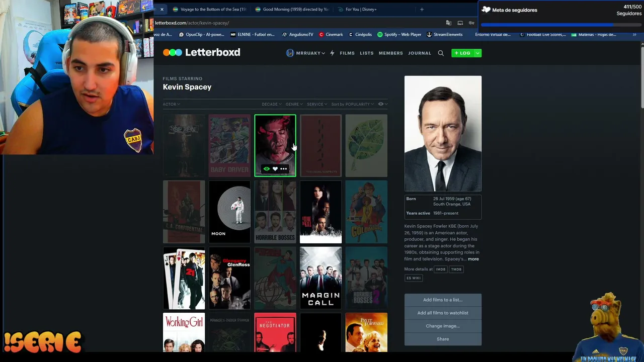Image resolution: width=644 pixels, height=362 pixels.
Task: Open the FILMS navigation item
Action: click(x=347, y=53)
